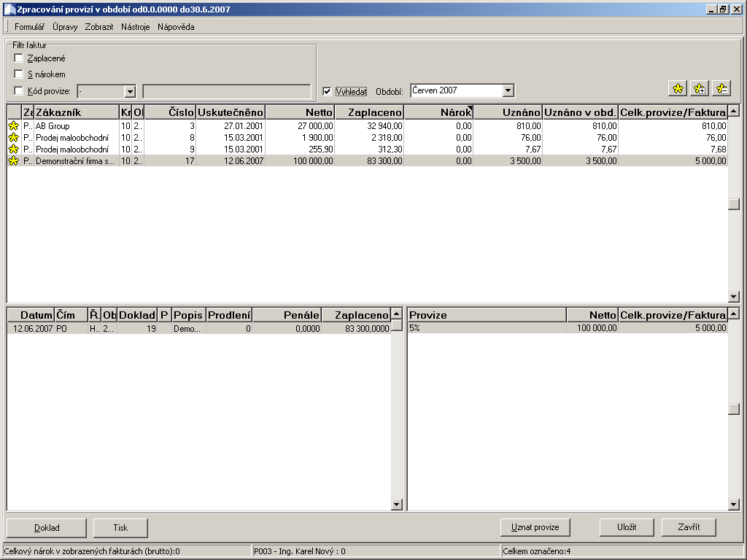The height and width of the screenshot is (560, 747).
Task: Sort by Číslo column header
Action: tap(169, 112)
